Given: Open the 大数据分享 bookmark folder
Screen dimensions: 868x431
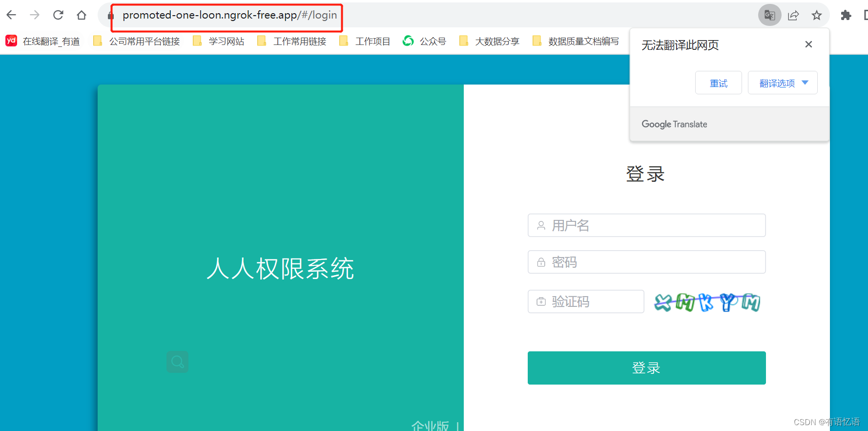Looking at the screenshot, I should click(x=490, y=41).
